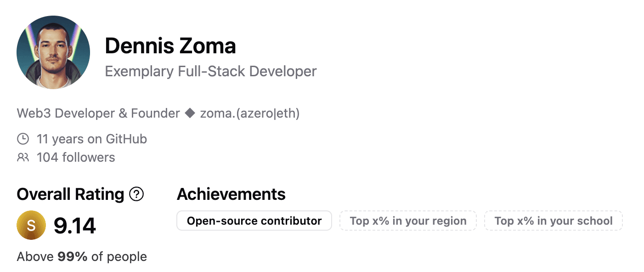Click the diamond separator icon in bio

[x=190, y=113]
